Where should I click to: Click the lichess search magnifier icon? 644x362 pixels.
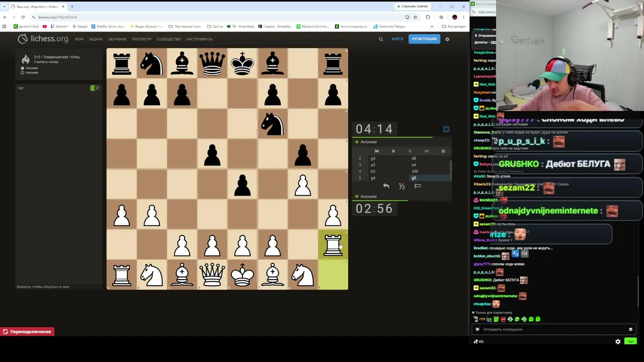click(381, 39)
